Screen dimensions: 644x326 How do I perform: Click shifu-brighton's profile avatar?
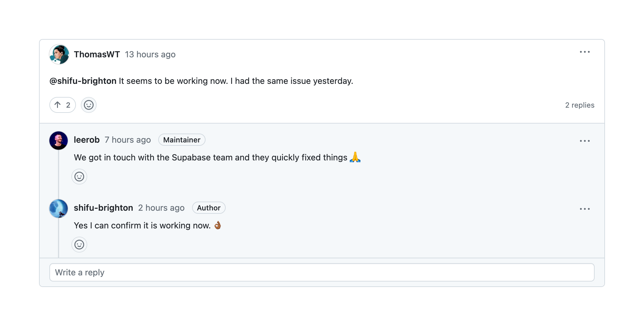click(59, 209)
